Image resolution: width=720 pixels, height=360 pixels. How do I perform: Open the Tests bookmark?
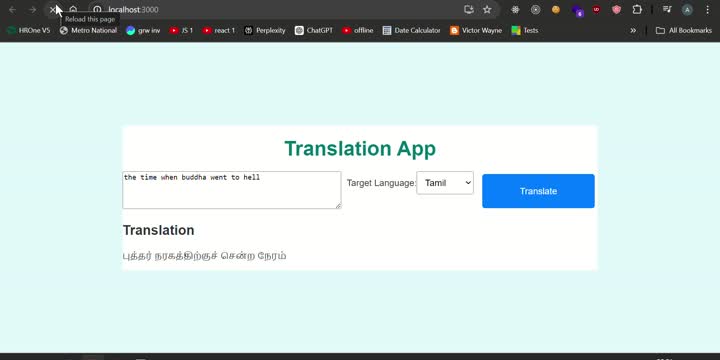(x=525, y=30)
